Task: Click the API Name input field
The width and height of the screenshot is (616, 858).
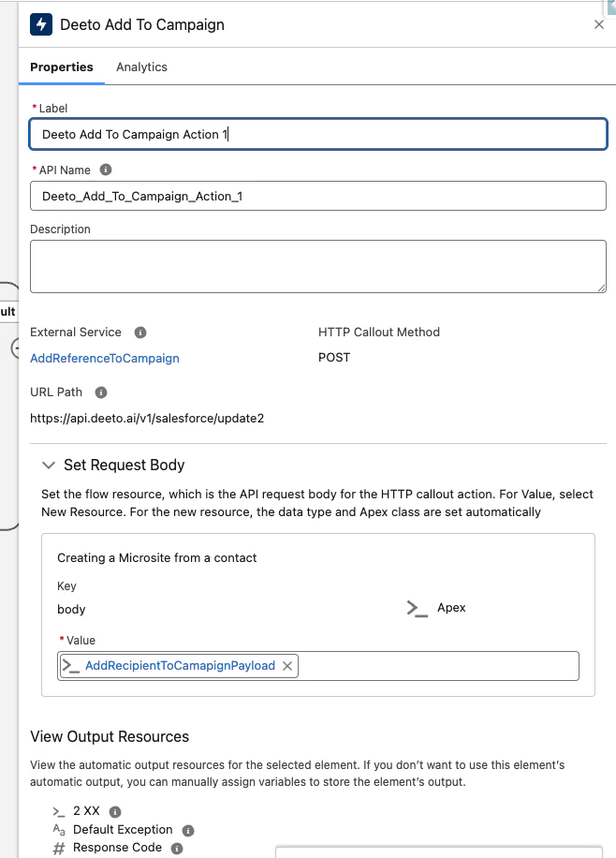Action: (318, 196)
